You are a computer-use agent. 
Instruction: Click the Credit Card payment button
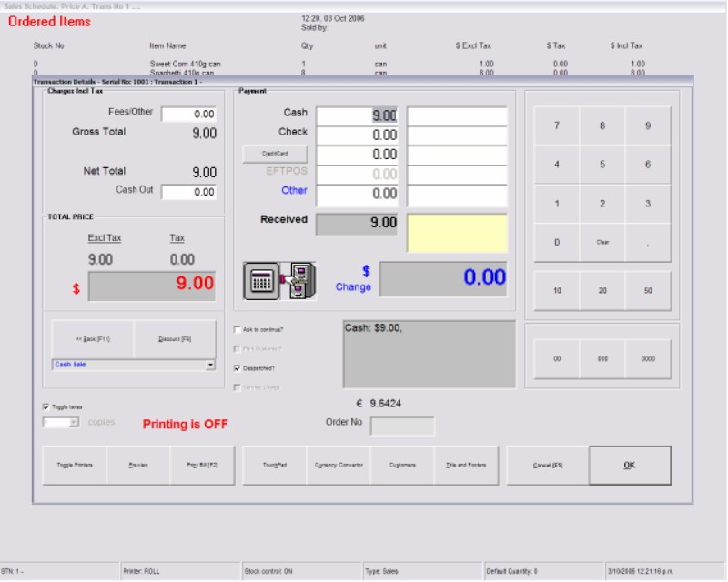click(275, 155)
